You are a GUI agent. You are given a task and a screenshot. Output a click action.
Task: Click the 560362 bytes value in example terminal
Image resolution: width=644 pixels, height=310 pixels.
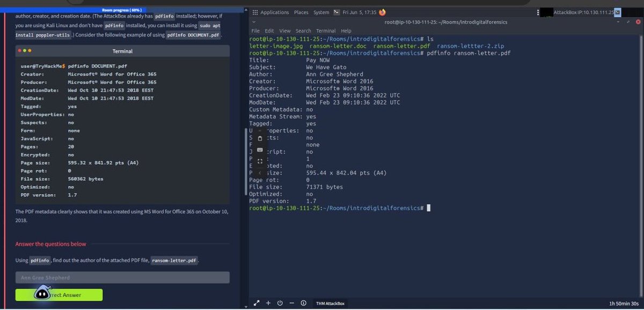[85, 179]
